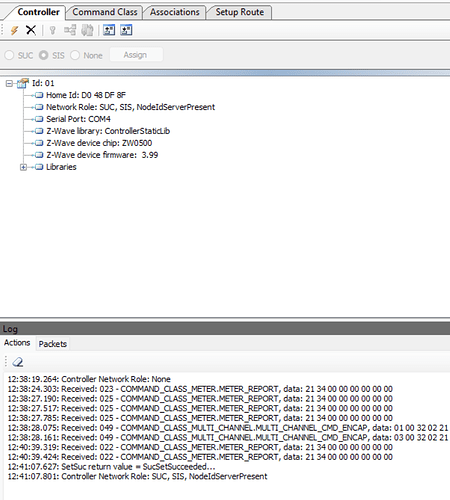This screenshot has height=500, width=450.
Task: Click the Assign button
Action: [136, 55]
